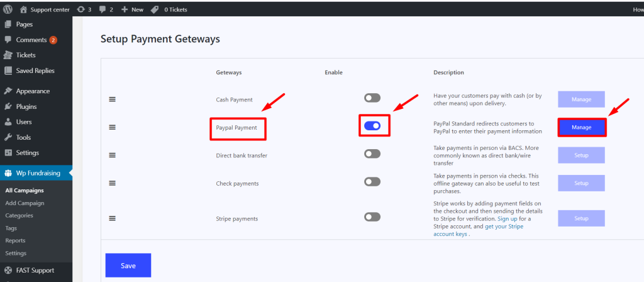Click the Save button

coord(128,266)
